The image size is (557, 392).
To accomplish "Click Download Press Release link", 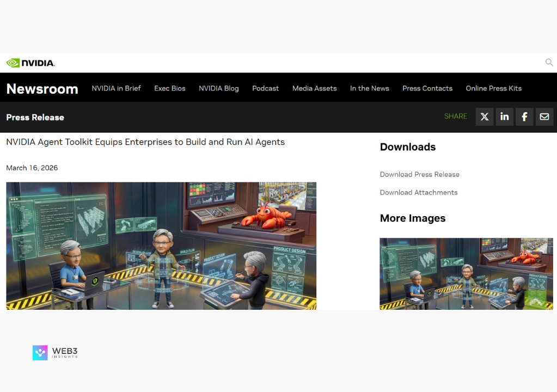I will (419, 174).
